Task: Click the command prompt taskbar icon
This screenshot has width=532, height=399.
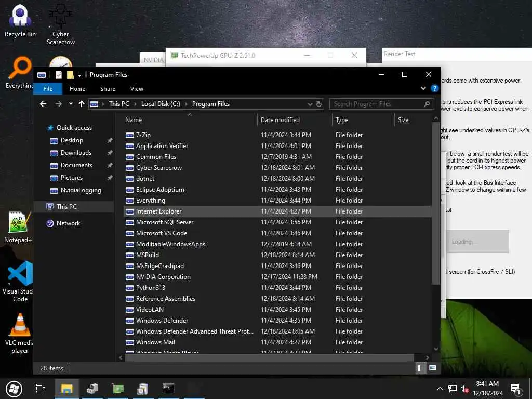Action: [x=168, y=389]
